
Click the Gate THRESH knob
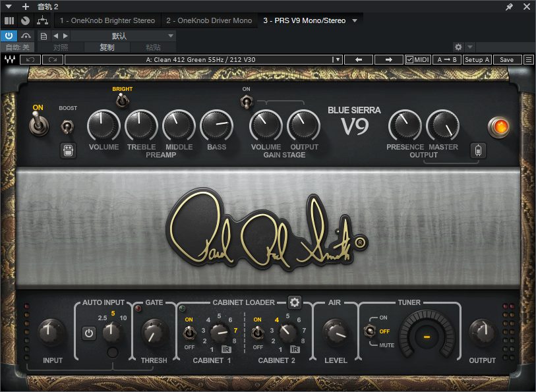(x=155, y=333)
